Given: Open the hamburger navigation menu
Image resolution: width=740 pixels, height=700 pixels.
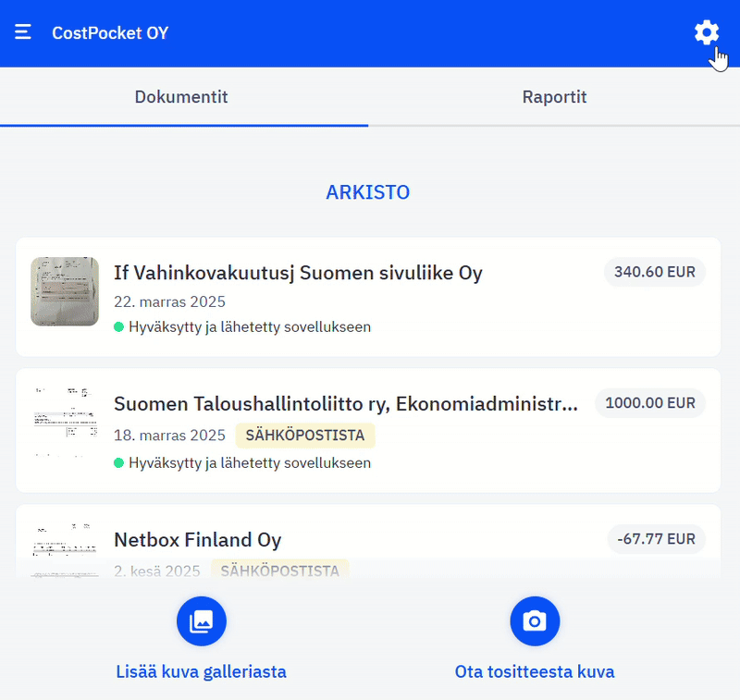Looking at the screenshot, I should pos(23,33).
